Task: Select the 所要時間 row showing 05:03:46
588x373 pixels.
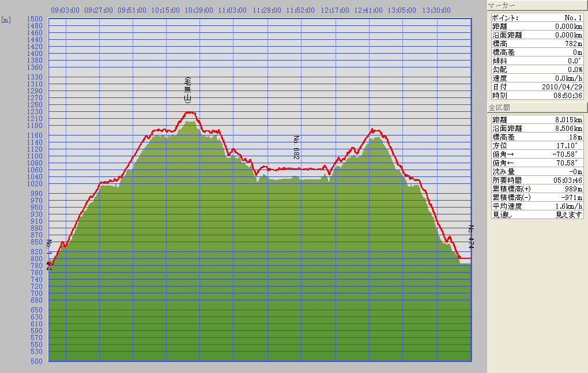Action: [x=537, y=180]
